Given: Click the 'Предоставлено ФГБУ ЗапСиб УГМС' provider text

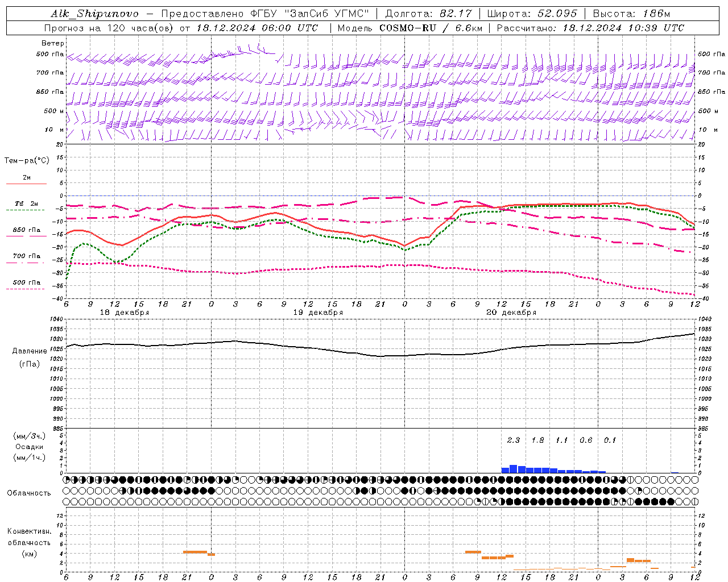Looking at the screenshot, I should pyautogui.click(x=266, y=14).
